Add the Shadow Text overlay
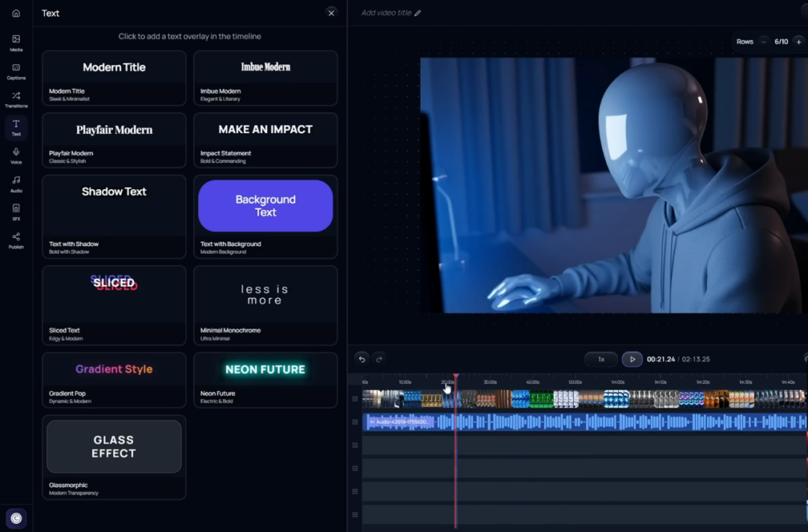Image resolution: width=808 pixels, height=532 pixels. tap(114, 216)
